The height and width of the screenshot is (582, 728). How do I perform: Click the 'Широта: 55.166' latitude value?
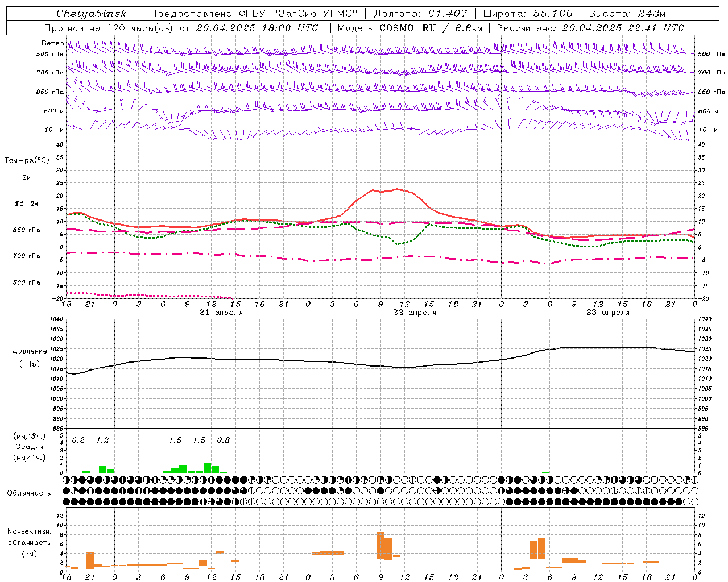pyautogui.click(x=527, y=14)
